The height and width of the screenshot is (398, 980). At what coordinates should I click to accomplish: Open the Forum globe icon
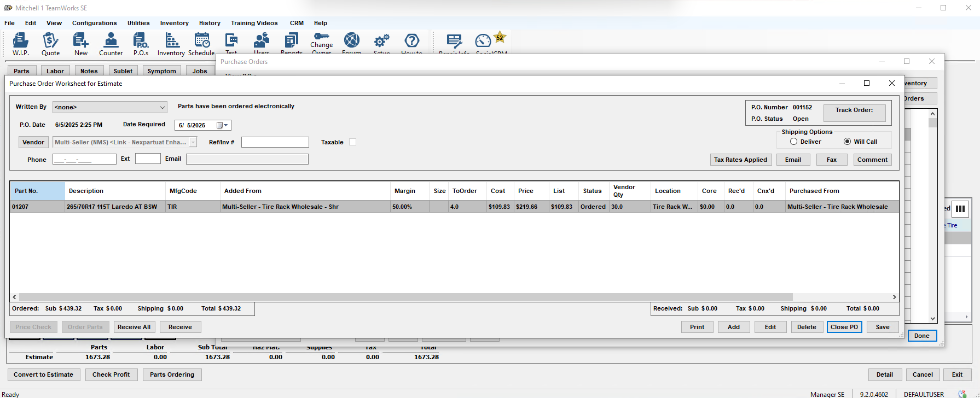point(351,43)
